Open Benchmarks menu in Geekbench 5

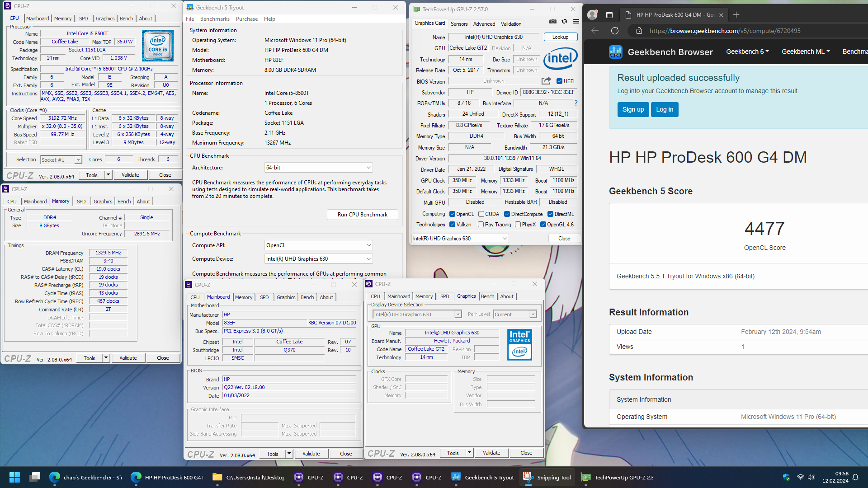click(x=215, y=19)
